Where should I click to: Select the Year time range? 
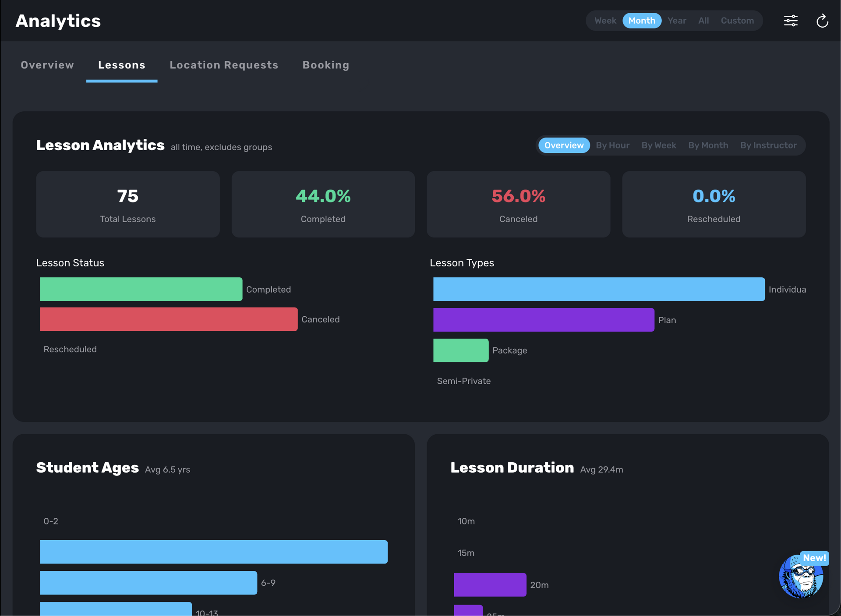point(677,21)
